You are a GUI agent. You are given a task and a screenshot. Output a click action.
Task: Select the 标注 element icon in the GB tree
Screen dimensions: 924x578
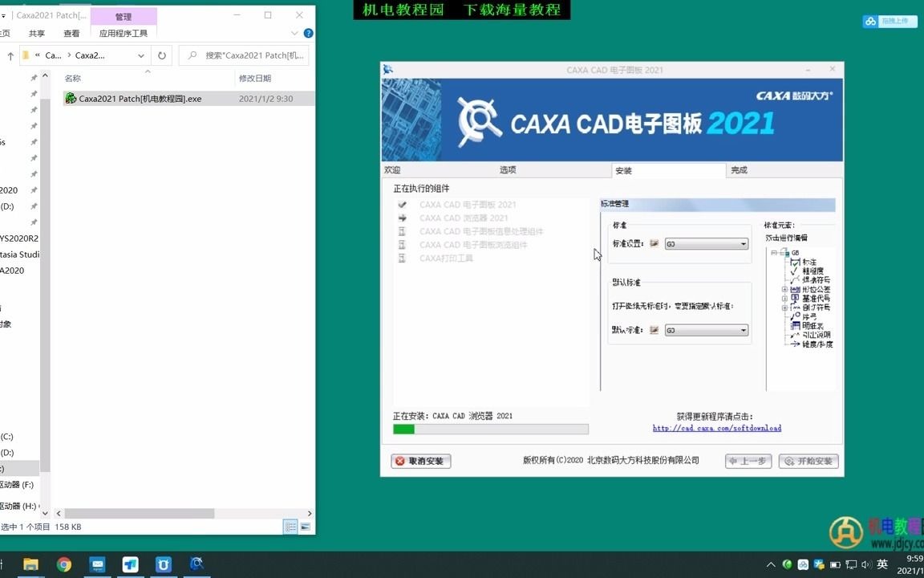tap(796, 262)
